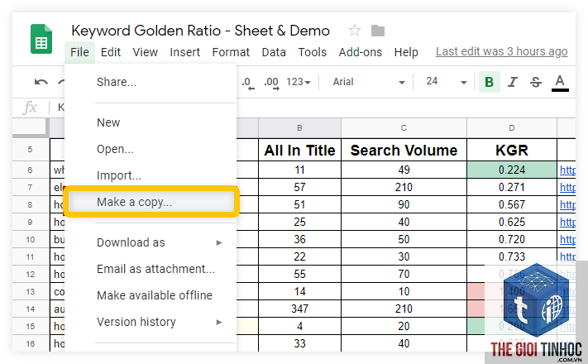Select All In Title cell 57
The width and height of the screenshot is (588, 364).
[299, 187]
